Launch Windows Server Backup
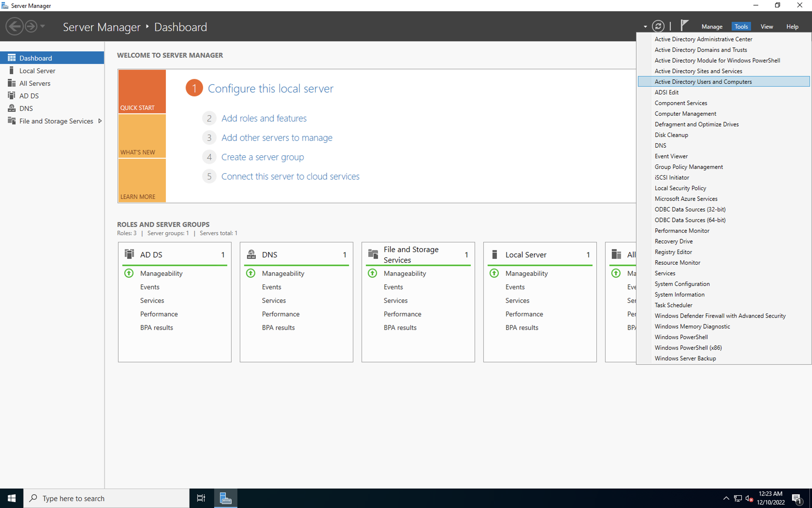 tap(724, 358)
